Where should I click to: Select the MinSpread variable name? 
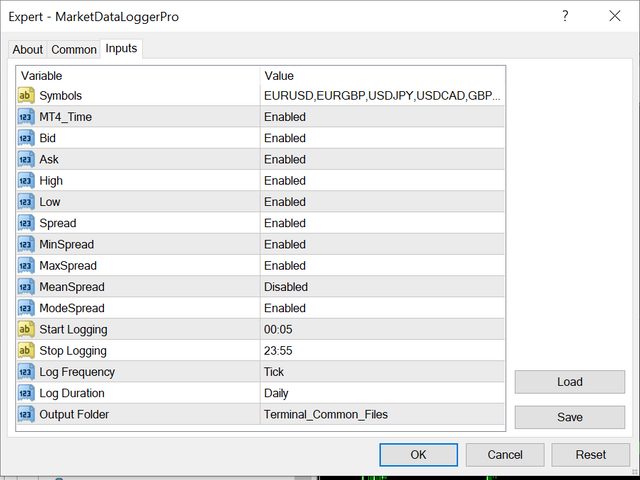[x=67, y=244]
